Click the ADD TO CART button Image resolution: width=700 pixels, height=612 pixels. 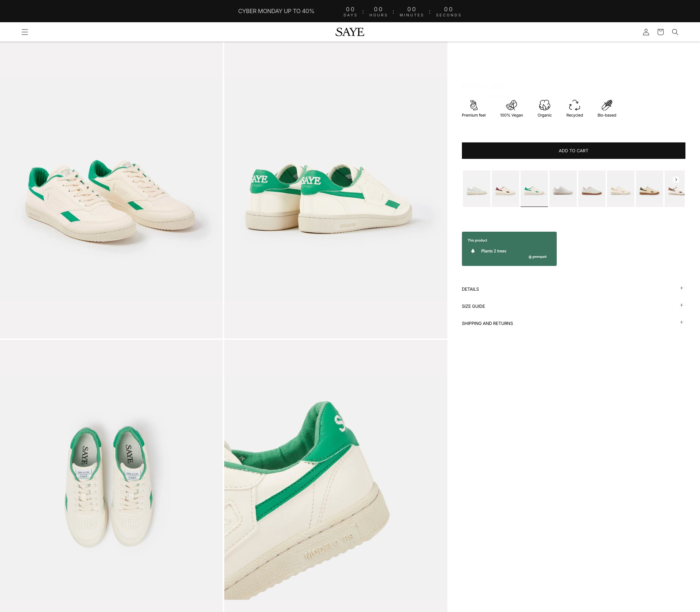click(573, 150)
